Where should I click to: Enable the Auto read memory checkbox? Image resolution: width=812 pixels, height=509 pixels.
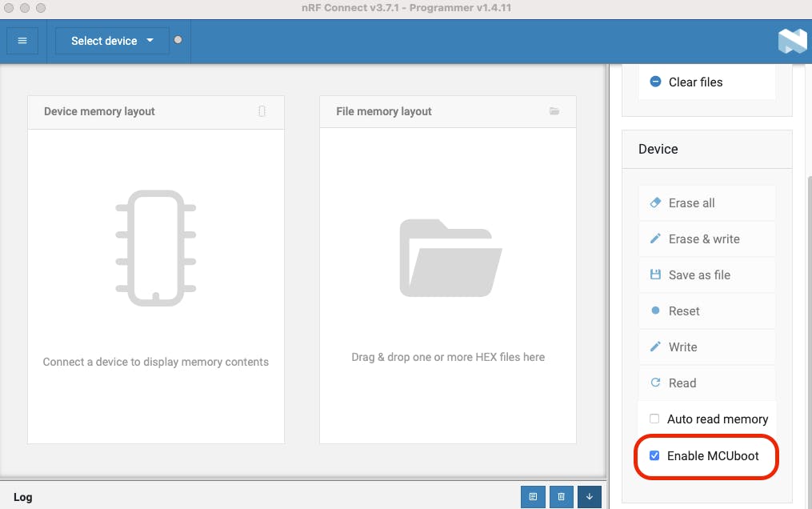(x=654, y=419)
